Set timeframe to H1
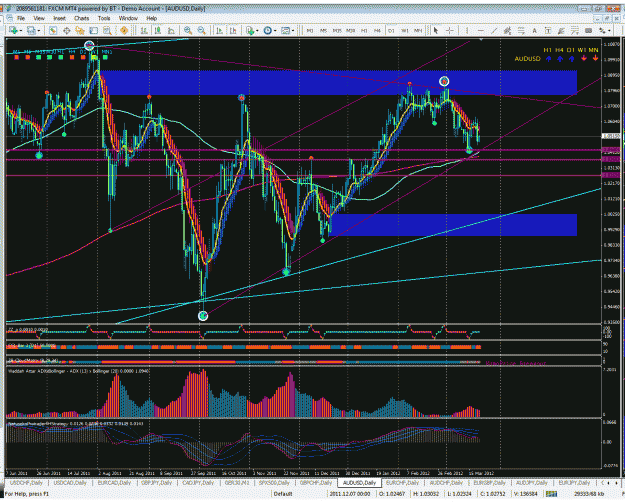The image size is (625, 502). (x=364, y=30)
